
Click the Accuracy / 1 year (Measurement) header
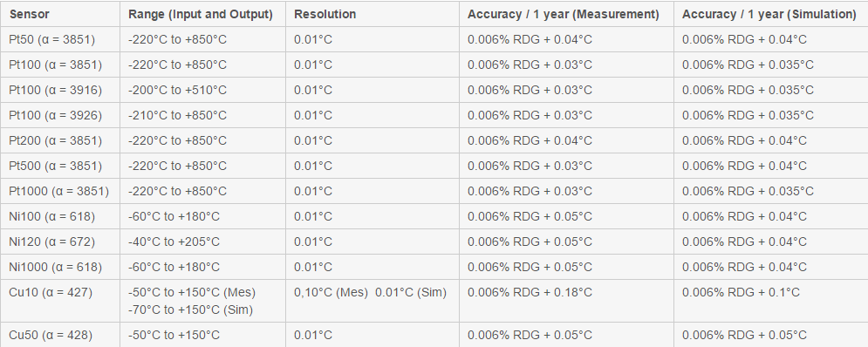tap(563, 15)
